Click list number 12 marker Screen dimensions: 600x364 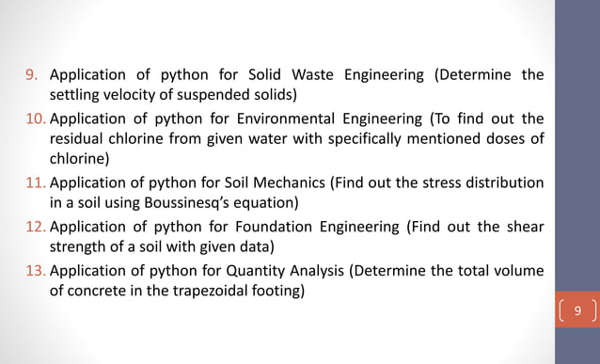point(36,227)
